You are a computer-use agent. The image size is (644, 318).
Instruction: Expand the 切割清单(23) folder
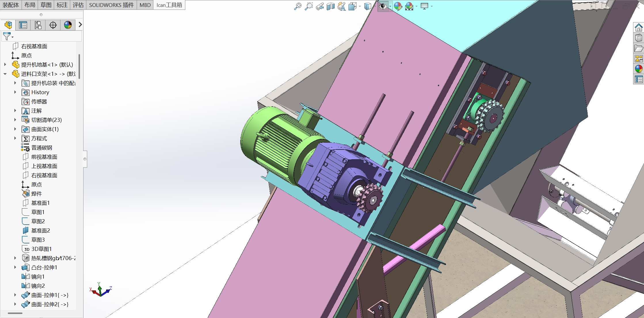click(15, 120)
